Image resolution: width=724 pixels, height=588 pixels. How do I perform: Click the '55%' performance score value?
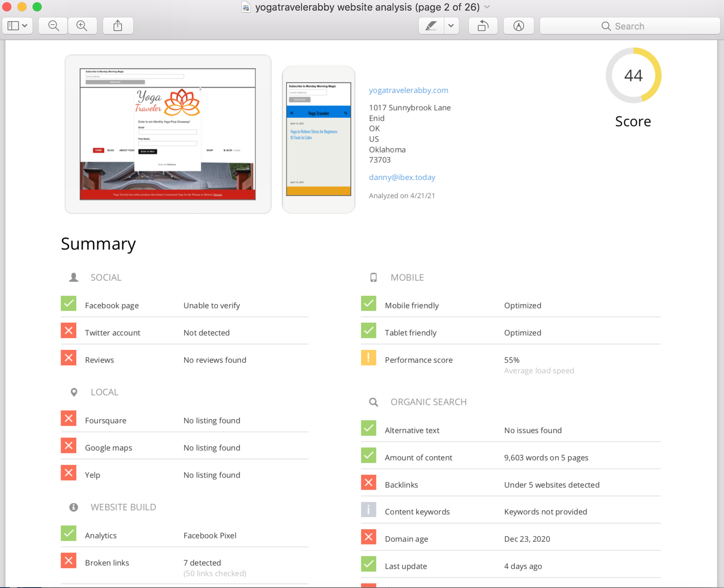pyautogui.click(x=512, y=360)
